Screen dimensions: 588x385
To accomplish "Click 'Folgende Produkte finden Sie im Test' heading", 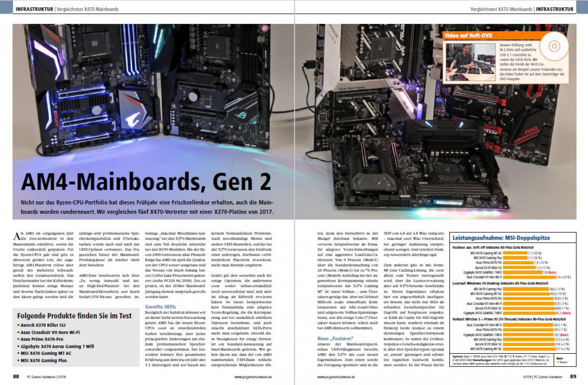I will pyautogui.click(x=74, y=316).
